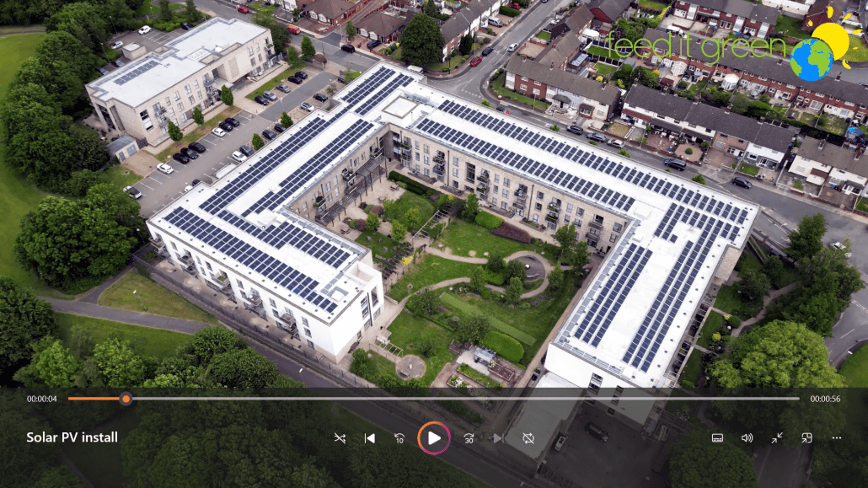Image resolution: width=868 pixels, height=488 pixels.
Task: Click the orange seek bar handle
Action: (126, 399)
